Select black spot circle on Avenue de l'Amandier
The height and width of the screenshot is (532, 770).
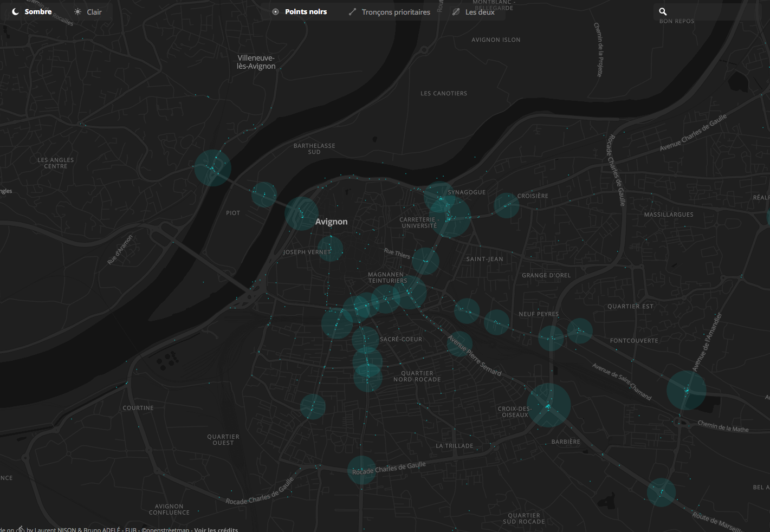click(x=686, y=390)
